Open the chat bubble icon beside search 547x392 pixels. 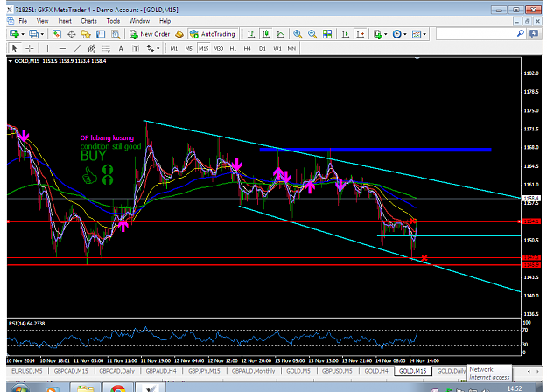(x=534, y=34)
